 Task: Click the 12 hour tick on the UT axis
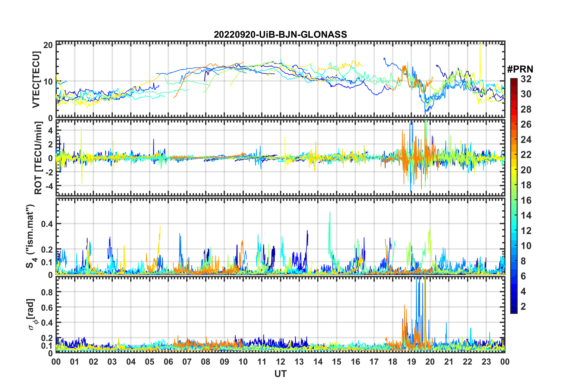coord(280,362)
